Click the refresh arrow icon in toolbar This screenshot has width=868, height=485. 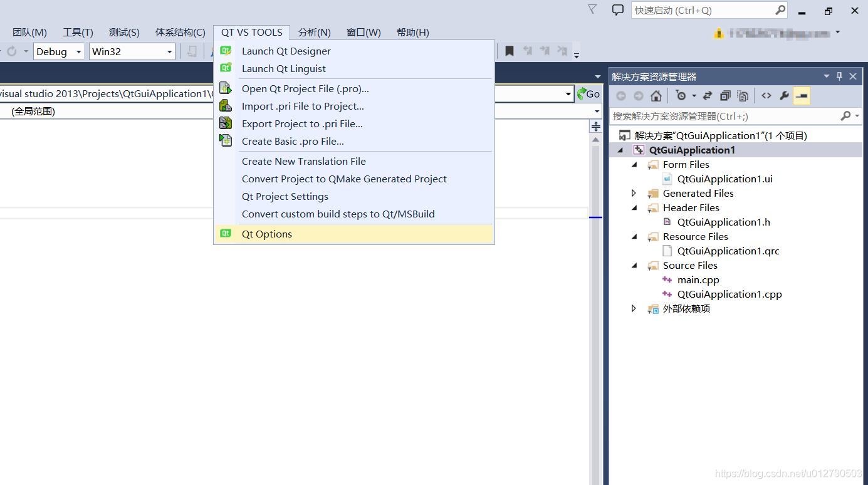(11, 51)
